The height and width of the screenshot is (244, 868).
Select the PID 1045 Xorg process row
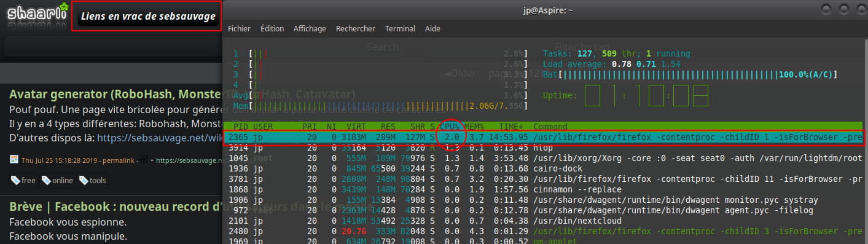(544, 158)
